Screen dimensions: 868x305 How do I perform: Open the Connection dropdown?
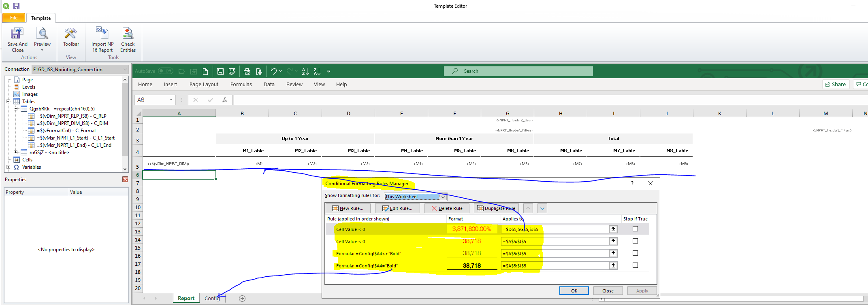tap(125, 70)
